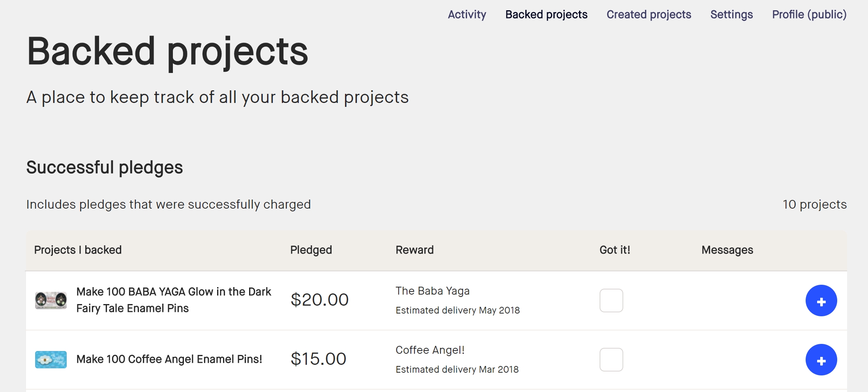Open Make 100 BABA YAGA Glow project title
Image resolution: width=868 pixels, height=392 pixels.
coord(174,300)
